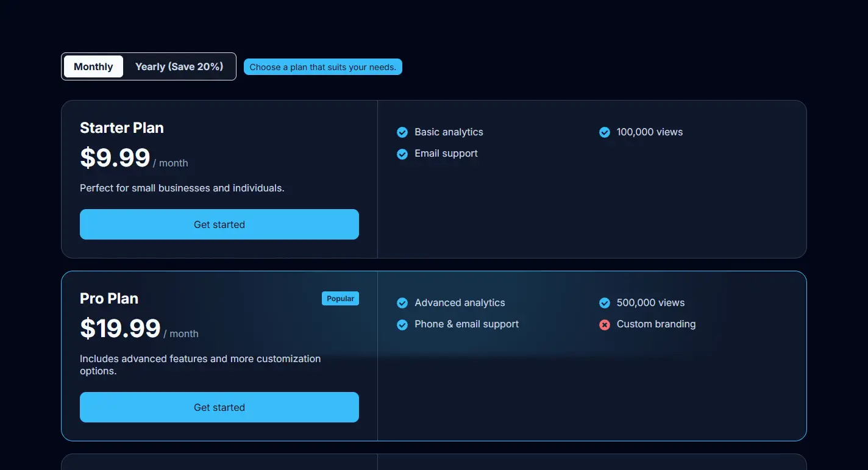Click the 'Advanced analytics' feature text
This screenshot has height=470, width=868.
(x=460, y=302)
